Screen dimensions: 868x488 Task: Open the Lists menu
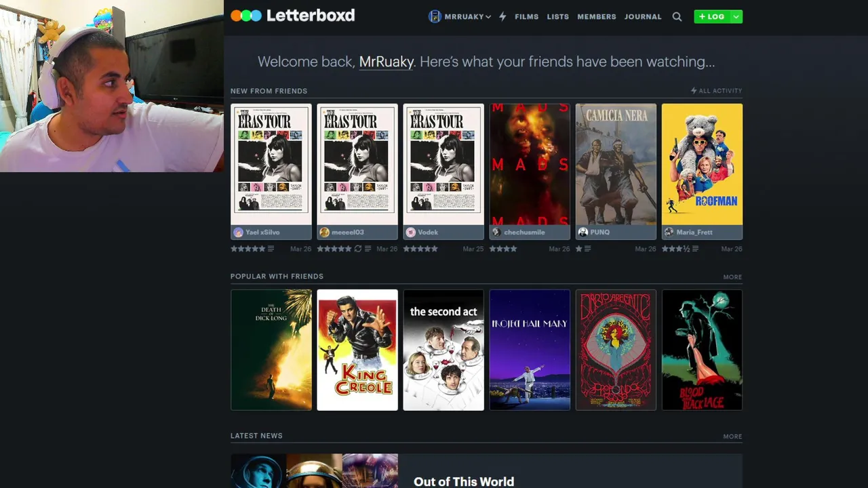(558, 16)
